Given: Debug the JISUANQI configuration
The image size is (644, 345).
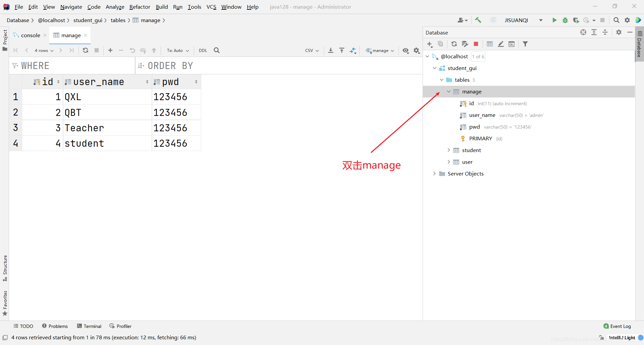Looking at the screenshot, I should pos(565,20).
